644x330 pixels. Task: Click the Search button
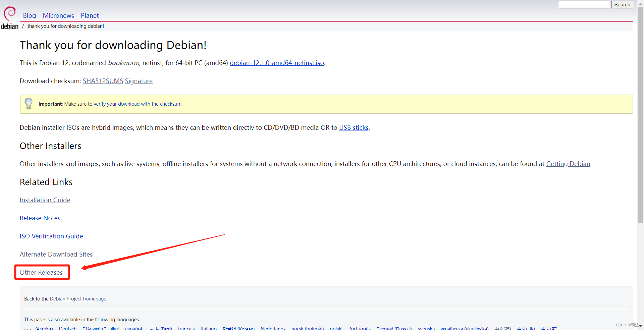[x=622, y=4]
